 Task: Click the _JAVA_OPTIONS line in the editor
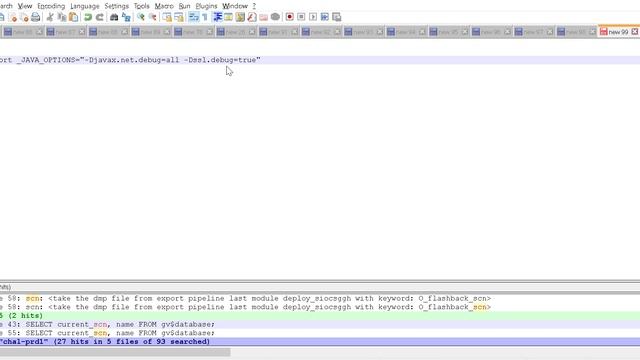pos(320,60)
